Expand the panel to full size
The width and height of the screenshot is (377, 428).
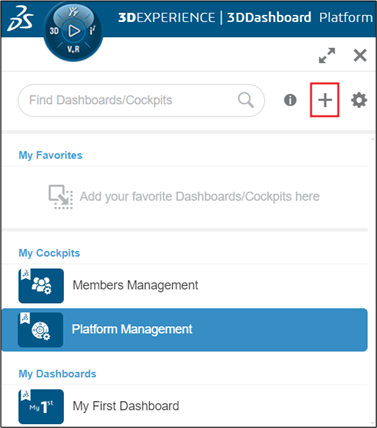pyautogui.click(x=327, y=55)
